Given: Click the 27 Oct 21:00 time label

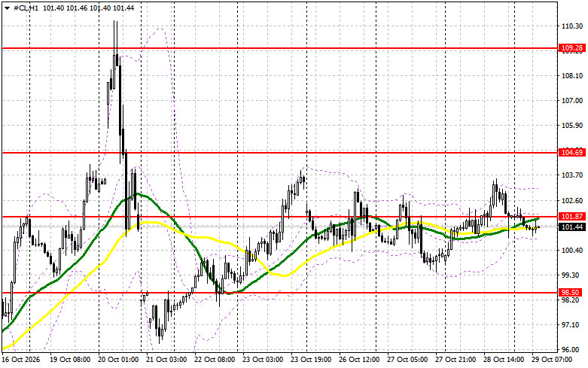Looking at the screenshot, I should (x=455, y=360).
